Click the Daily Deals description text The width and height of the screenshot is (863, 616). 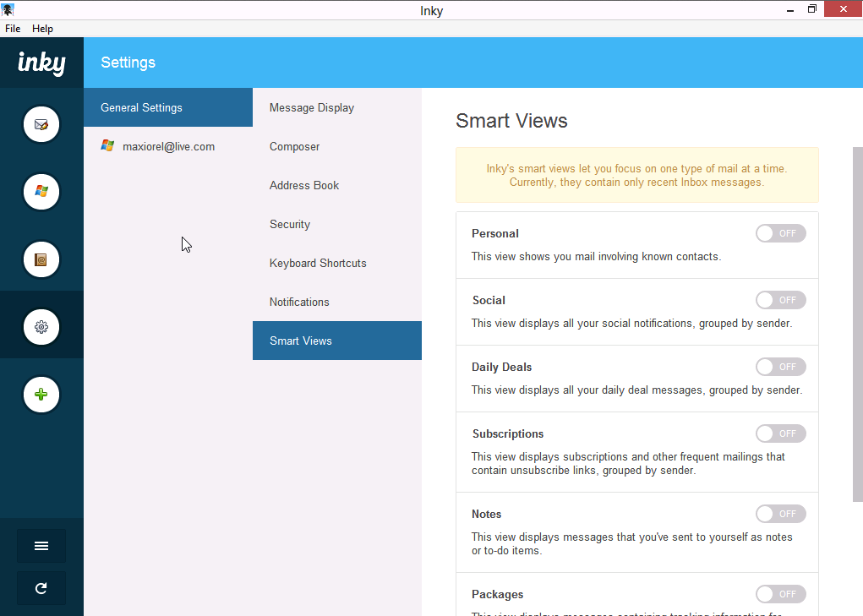click(636, 390)
